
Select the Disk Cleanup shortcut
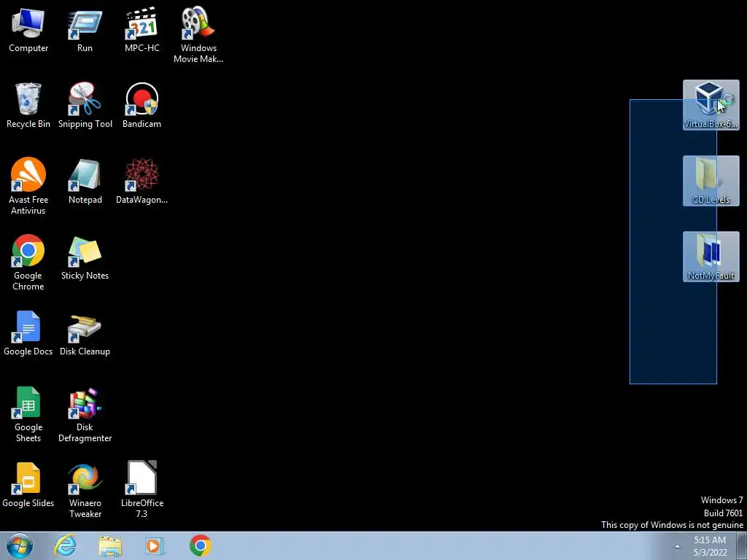tap(85, 333)
